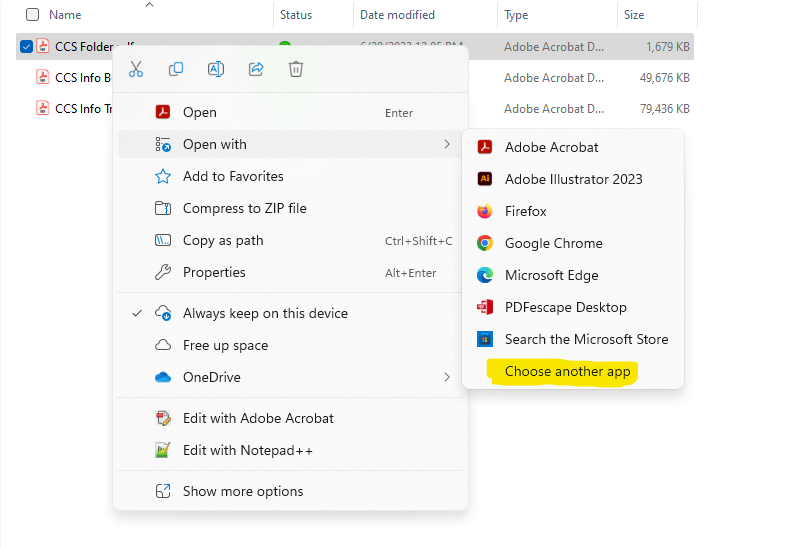Click Choose another app

tap(567, 371)
